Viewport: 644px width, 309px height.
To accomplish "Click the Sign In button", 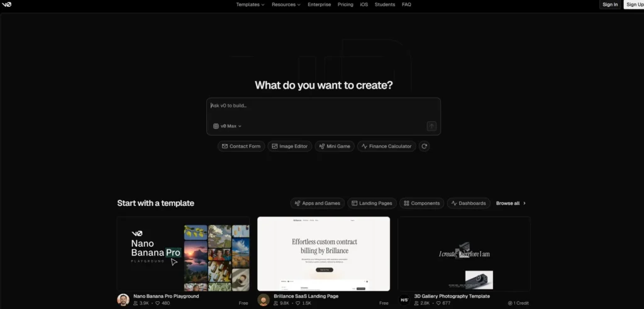I will tap(610, 4).
